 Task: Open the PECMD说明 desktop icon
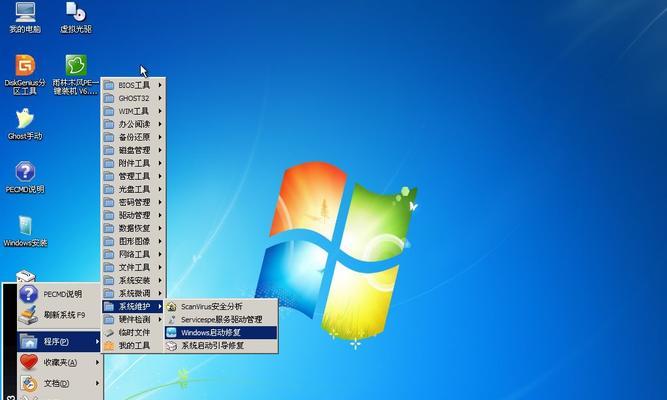(25, 177)
